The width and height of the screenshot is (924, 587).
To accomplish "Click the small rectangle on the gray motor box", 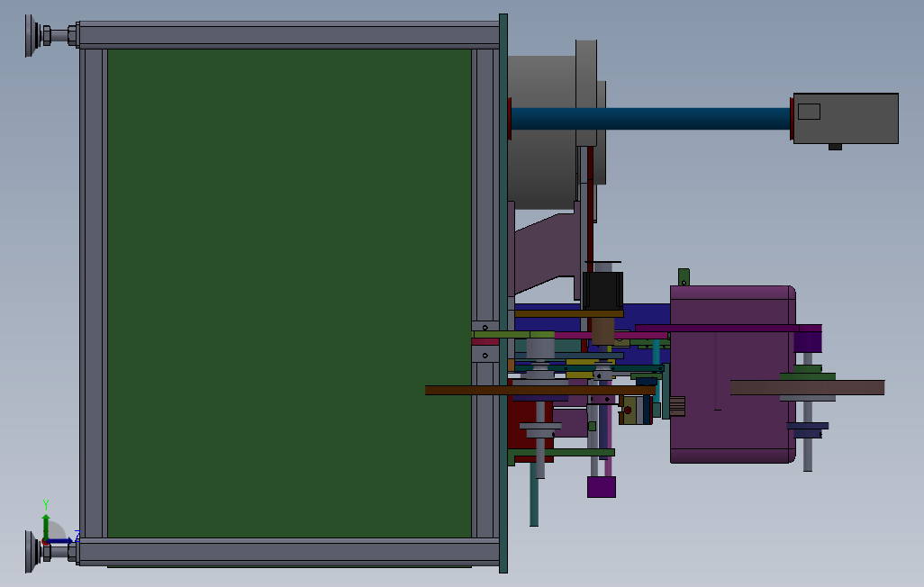I will point(809,112).
